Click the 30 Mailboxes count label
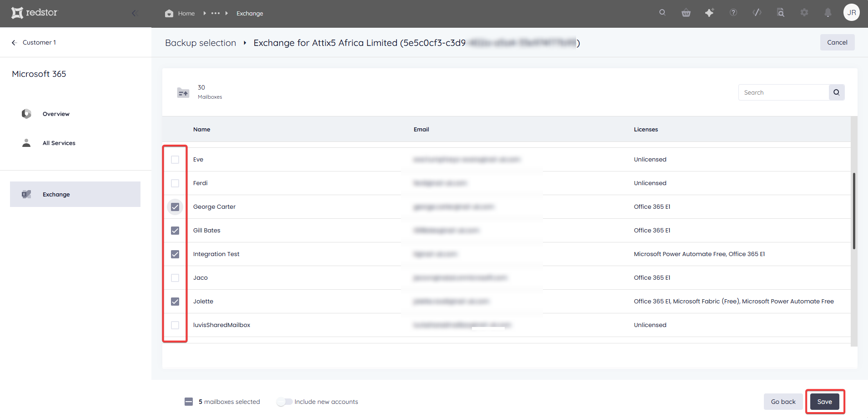 (210, 92)
